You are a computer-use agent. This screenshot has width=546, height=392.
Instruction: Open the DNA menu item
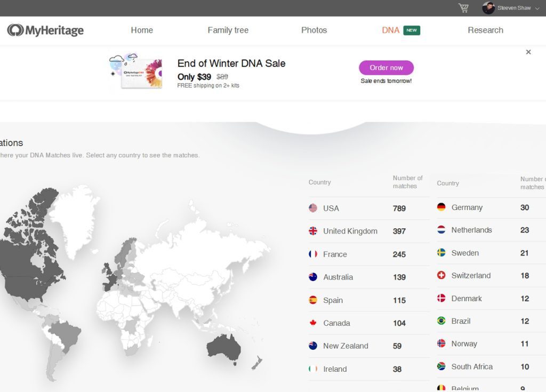390,30
